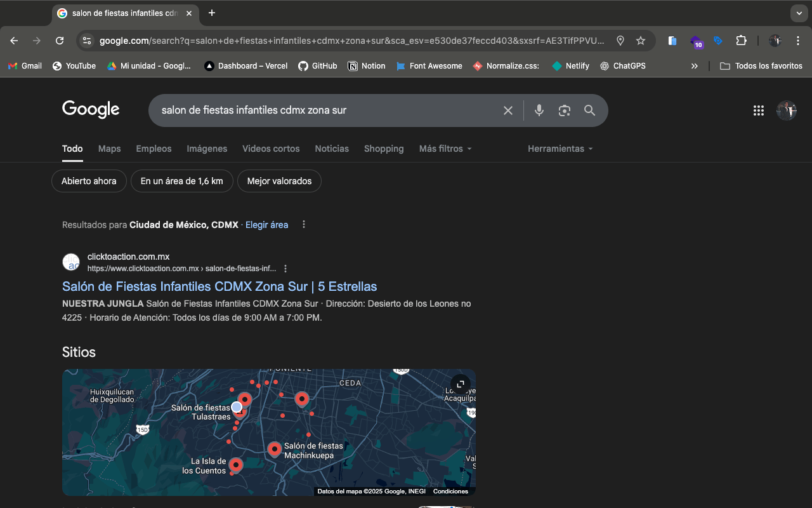This screenshot has height=508, width=812.
Task: Open Chrome three-dot menu
Action: (798, 41)
